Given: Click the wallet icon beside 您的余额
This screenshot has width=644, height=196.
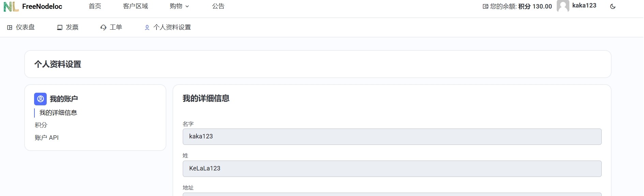Looking at the screenshot, I should (485, 6).
